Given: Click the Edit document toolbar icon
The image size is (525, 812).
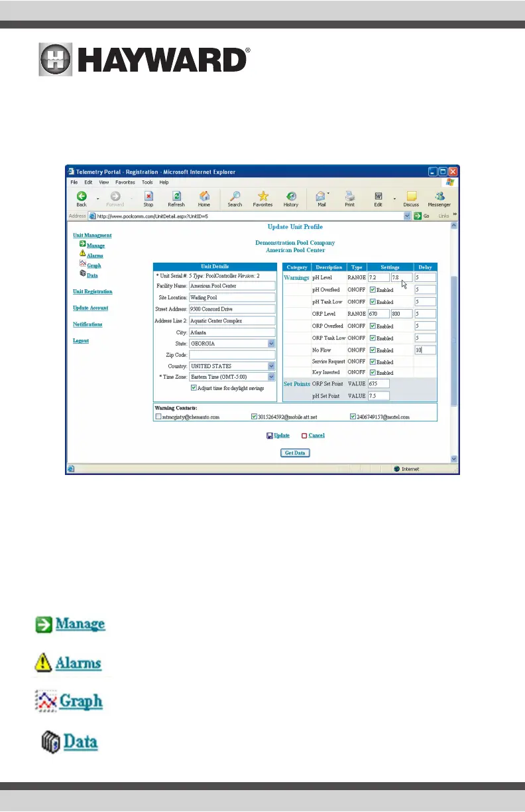Looking at the screenshot, I should click(x=379, y=196).
